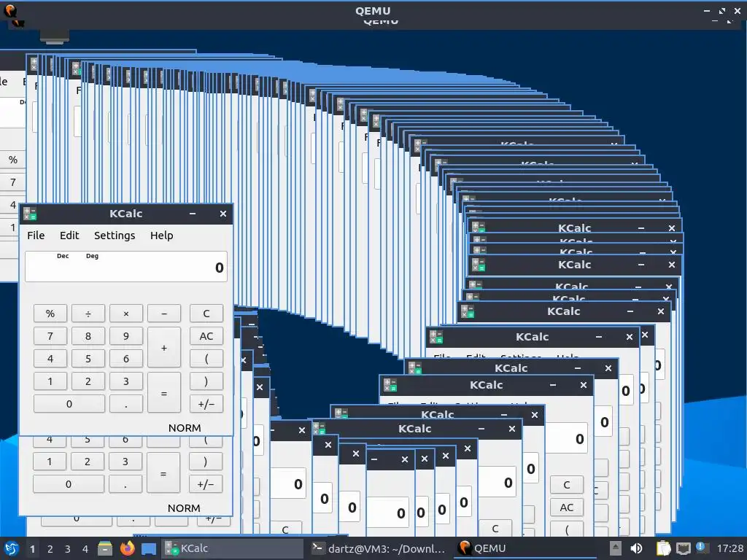The width and height of the screenshot is (747, 560).
Task: Click the minus button in front KCalc
Action: pos(164,314)
